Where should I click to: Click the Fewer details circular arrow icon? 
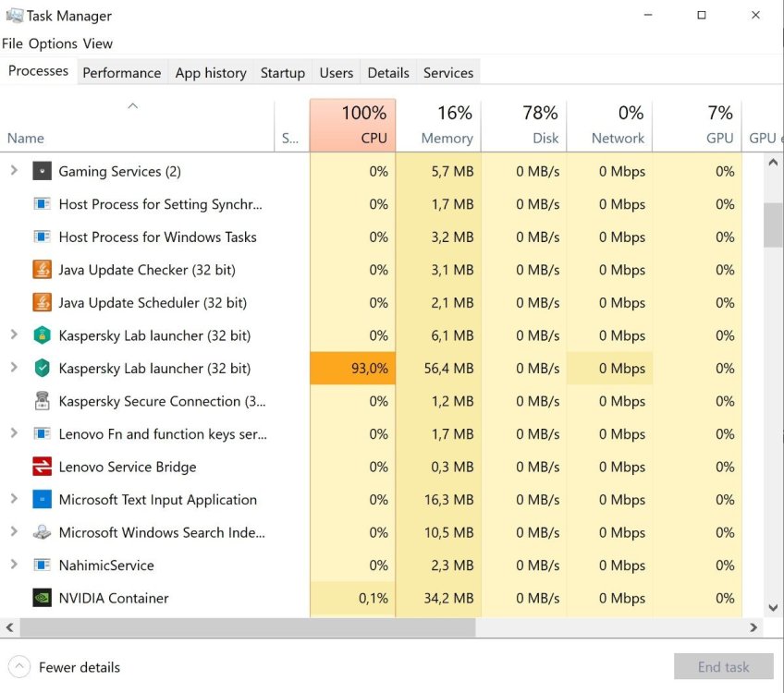click(19, 667)
